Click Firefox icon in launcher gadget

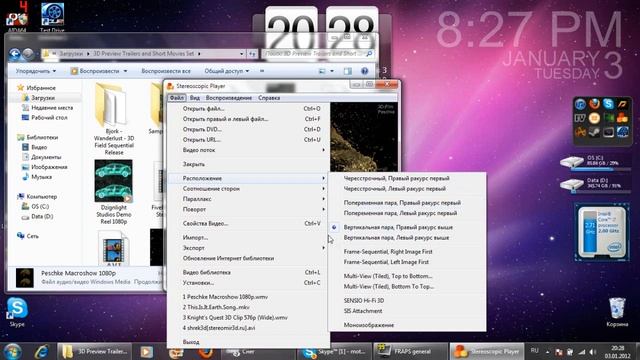pyautogui.click(x=594, y=104)
